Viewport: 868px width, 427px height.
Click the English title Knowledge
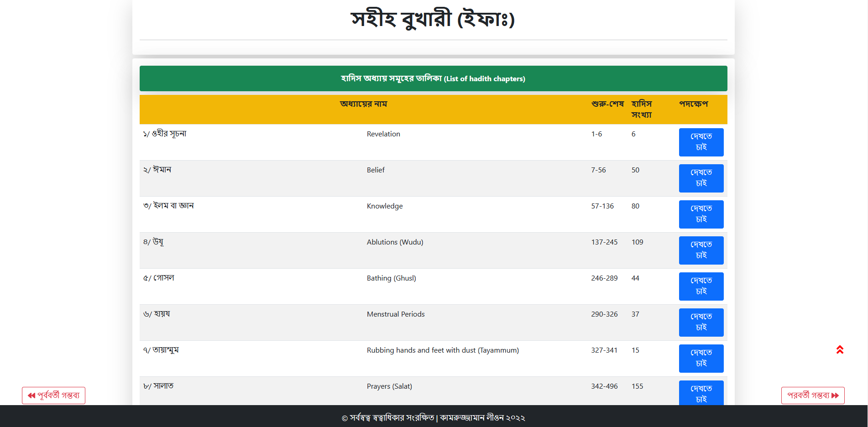(x=385, y=206)
